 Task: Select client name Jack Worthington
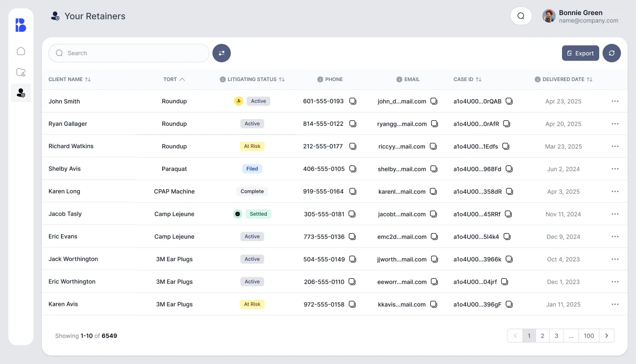[x=73, y=259]
